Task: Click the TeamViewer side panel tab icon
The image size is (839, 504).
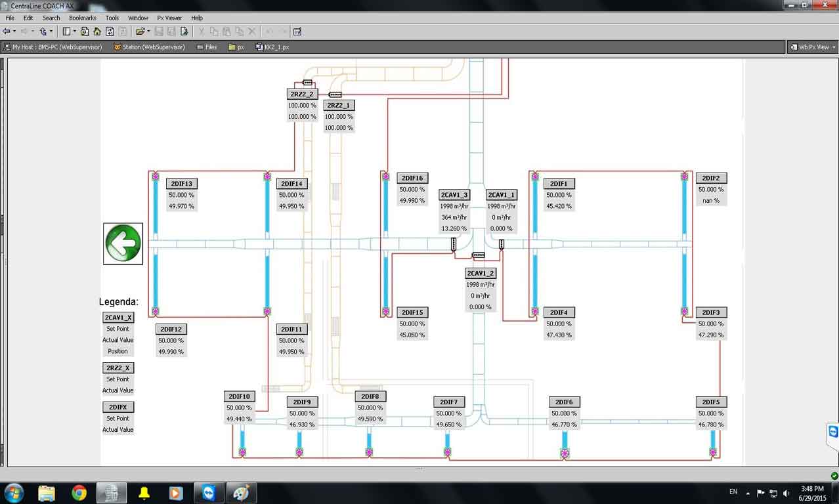Action: 833,432
